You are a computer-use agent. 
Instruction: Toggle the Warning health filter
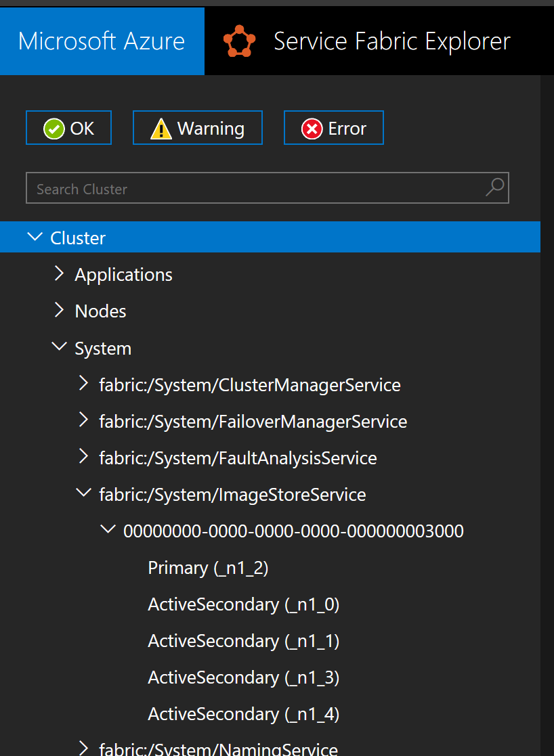point(197,128)
